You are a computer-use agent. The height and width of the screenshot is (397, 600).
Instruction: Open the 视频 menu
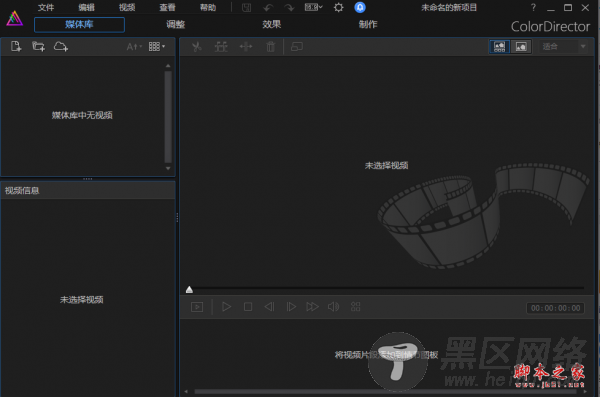coord(127,7)
